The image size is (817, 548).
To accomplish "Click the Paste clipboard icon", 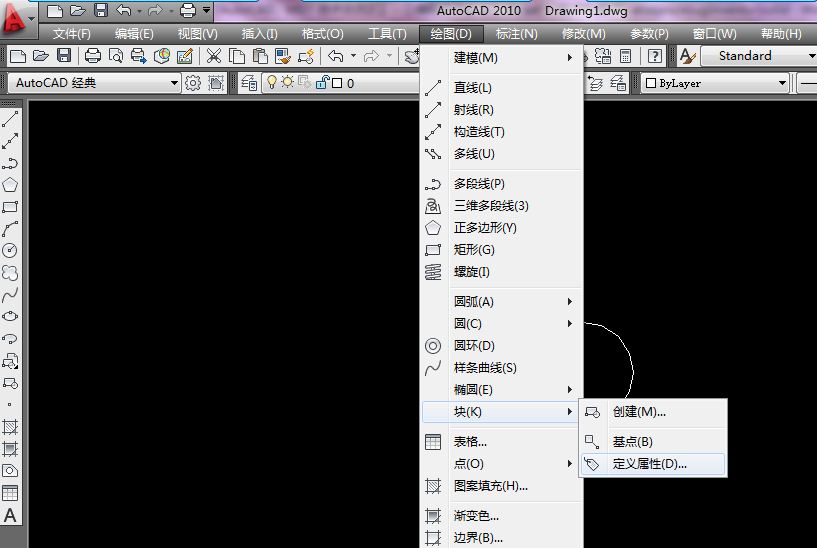I will tap(259, 55).
